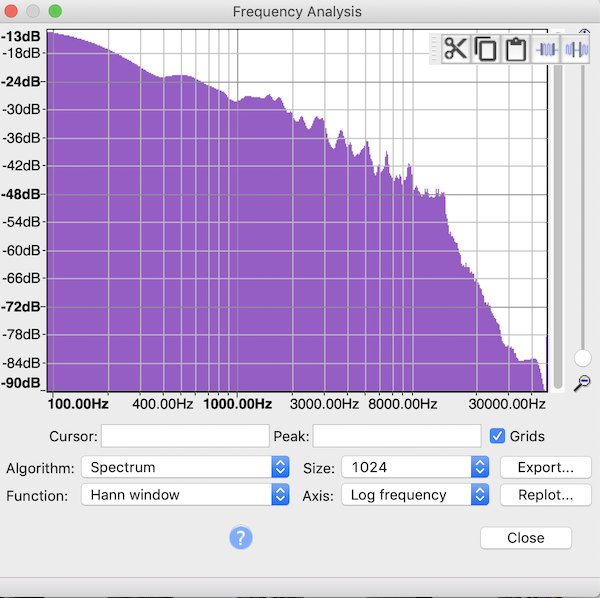
Task: Click the 1000.00Hz frequency axis label
Action: coord(238,404)
